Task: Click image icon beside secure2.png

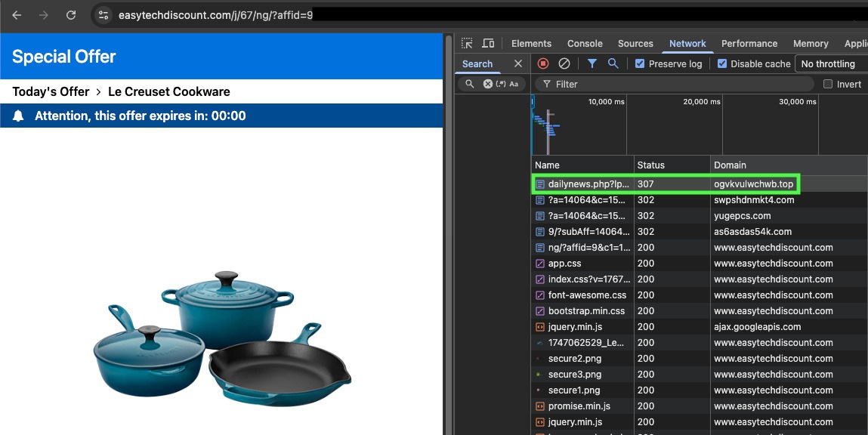Action: tap(539, 359)
